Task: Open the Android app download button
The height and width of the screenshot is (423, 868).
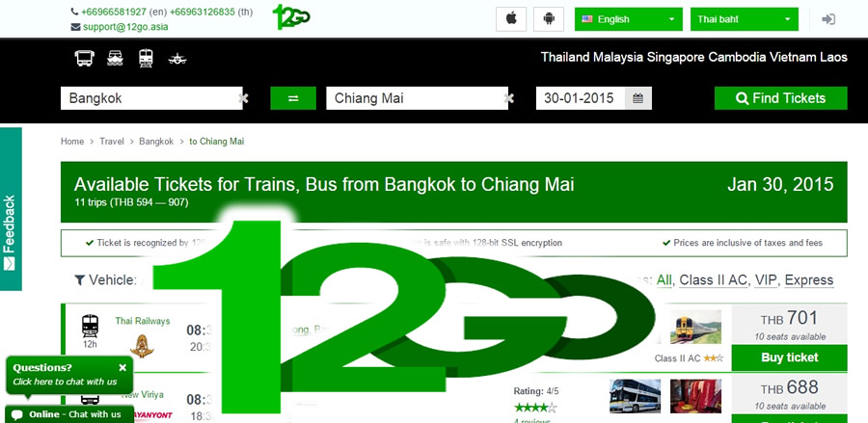Action: (549, 19)
